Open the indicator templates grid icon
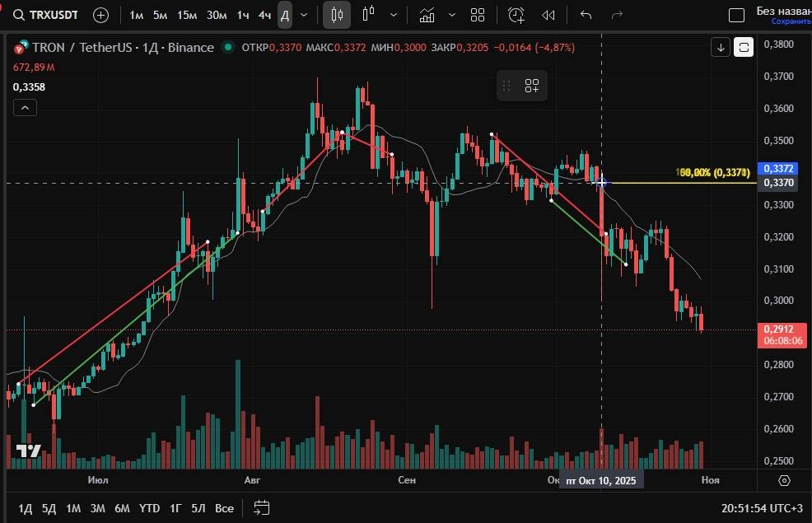Viewport: 812px width, 523px height. [x=478, y=15]
